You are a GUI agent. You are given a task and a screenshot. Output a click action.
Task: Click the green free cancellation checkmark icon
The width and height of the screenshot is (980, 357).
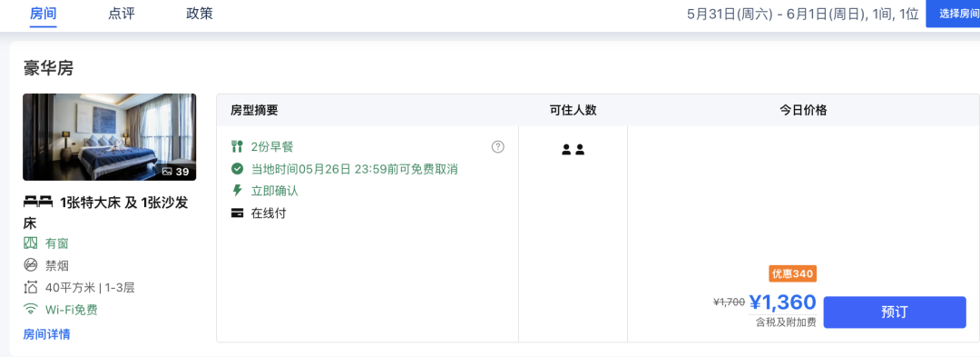(237, 169)
